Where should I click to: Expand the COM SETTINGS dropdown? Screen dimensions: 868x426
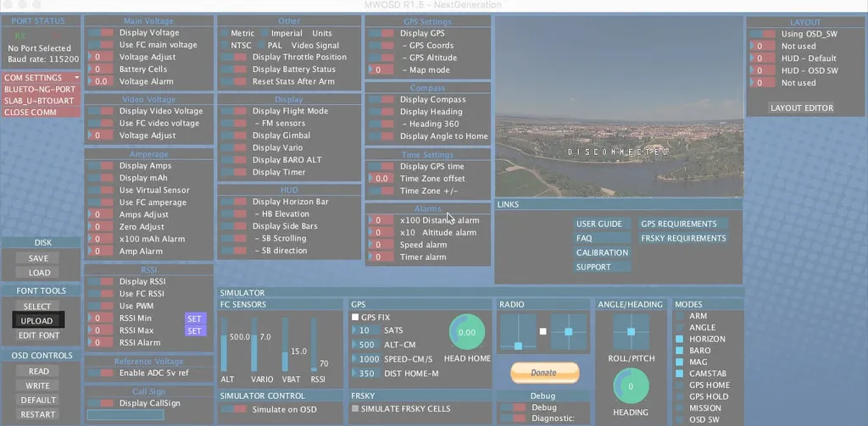41,78
